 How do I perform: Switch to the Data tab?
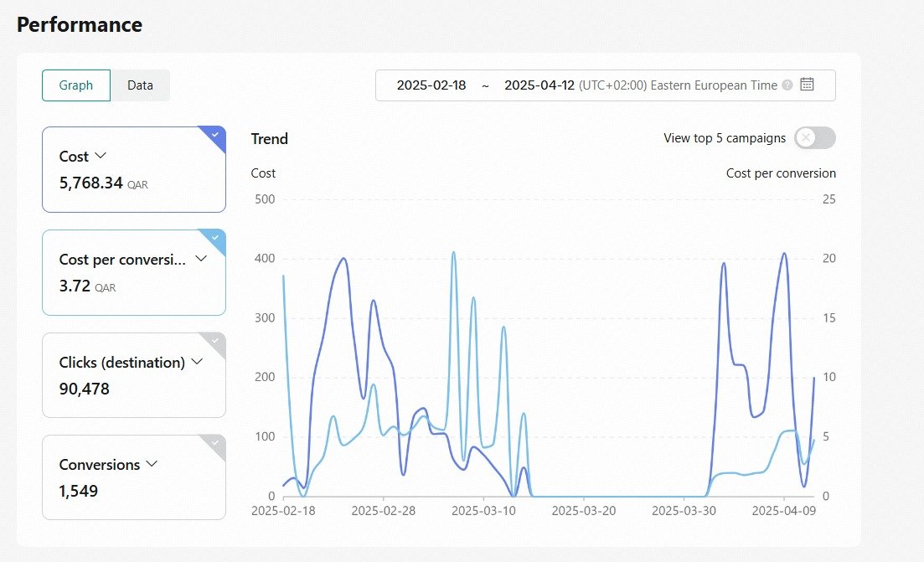(x=140, y=85)
